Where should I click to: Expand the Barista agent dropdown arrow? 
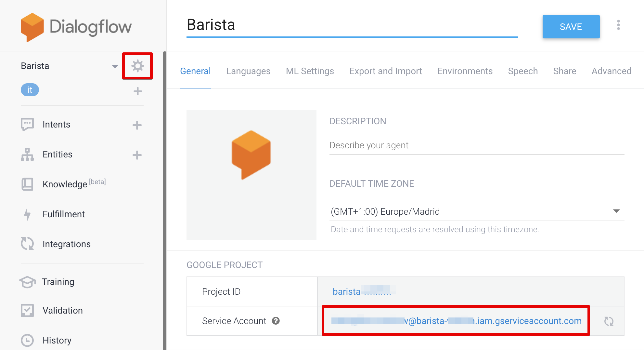pyautogui.click(x=115, y=66)
